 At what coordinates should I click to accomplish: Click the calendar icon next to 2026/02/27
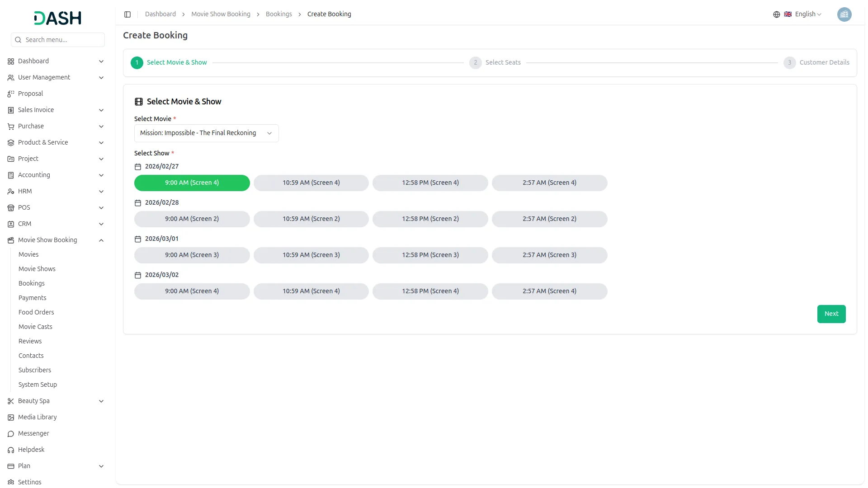point(138,167)
